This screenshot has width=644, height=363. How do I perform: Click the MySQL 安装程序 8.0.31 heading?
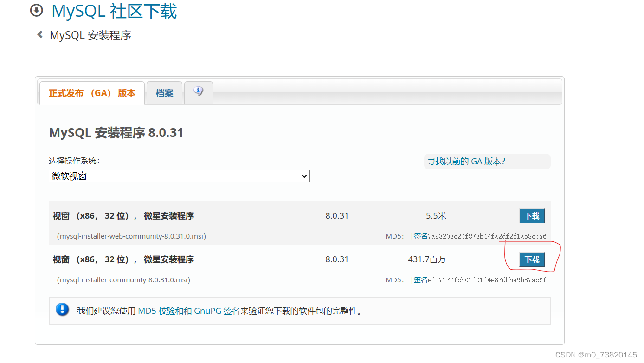pos(116,133)
